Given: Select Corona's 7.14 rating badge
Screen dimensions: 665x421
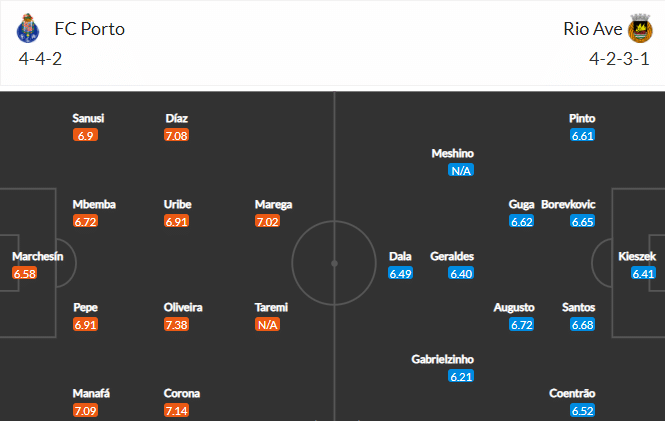Looking at the screenshot, I should click(x=176, y=410).
